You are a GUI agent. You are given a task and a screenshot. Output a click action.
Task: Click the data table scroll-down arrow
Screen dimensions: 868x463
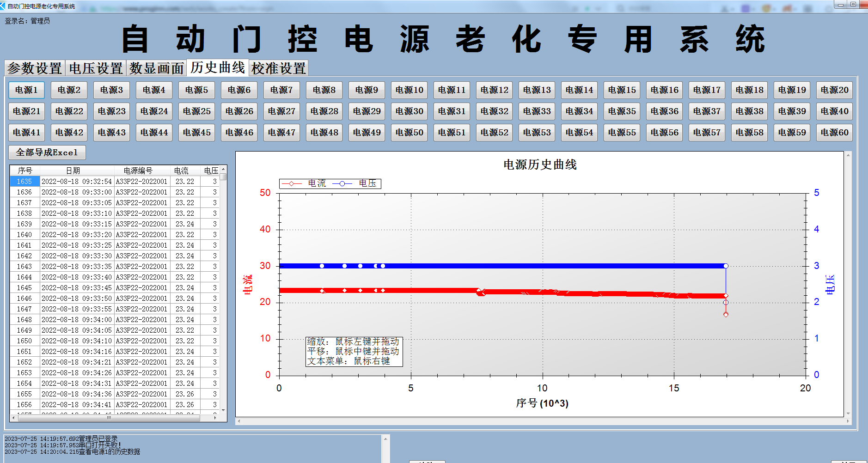click(223, 410)
